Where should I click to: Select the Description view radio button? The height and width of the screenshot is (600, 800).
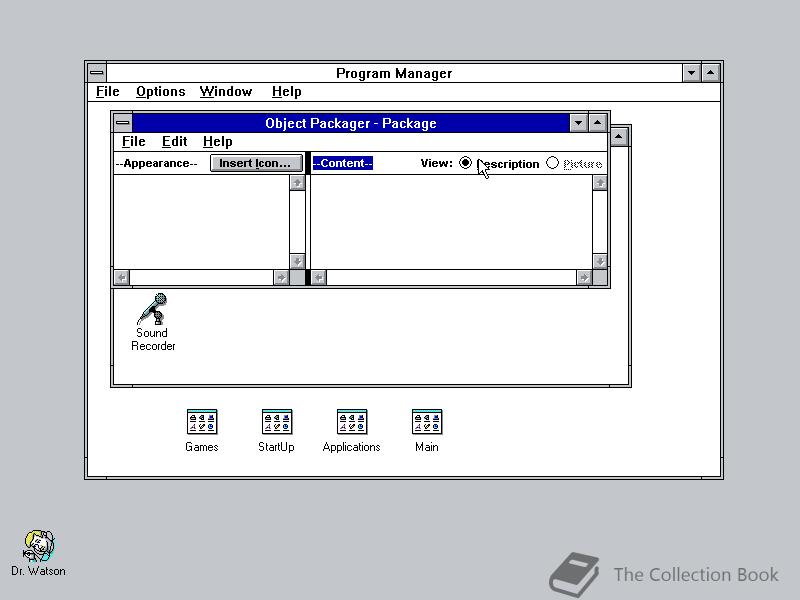[465, 163]
